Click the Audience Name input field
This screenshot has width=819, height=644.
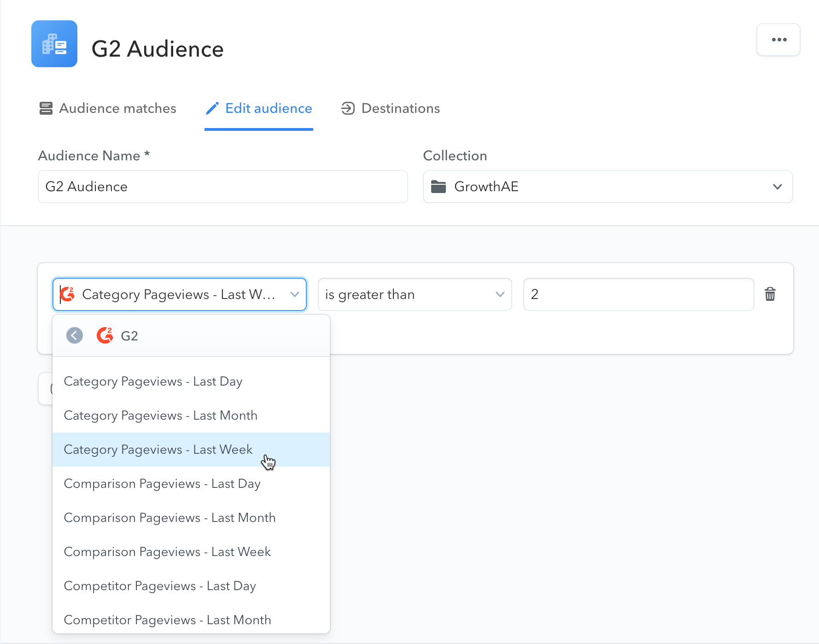pyautogui.click(x=223, y=187)
